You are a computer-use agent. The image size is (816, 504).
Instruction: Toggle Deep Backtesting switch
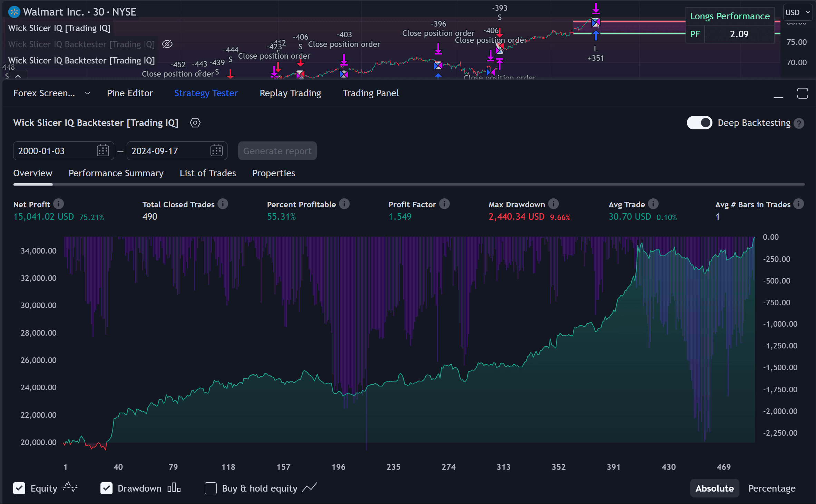pyautogui.click(x=699, y=123)
